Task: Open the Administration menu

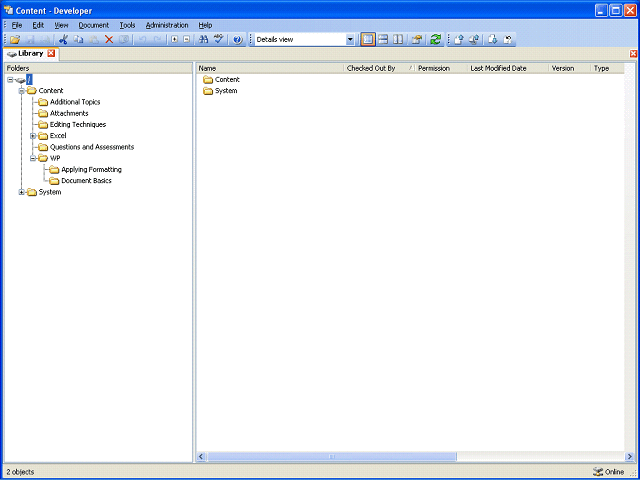Action: click(167, 25)
